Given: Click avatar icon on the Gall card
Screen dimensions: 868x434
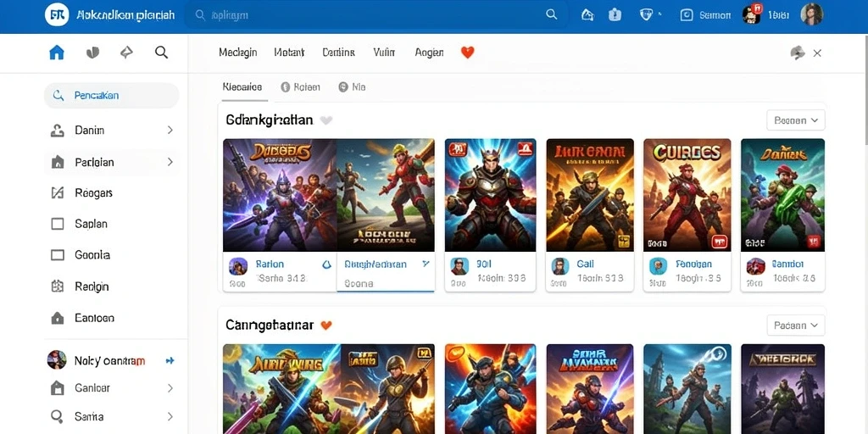Looking at the screenshot, I should click(x=560, y=266).
